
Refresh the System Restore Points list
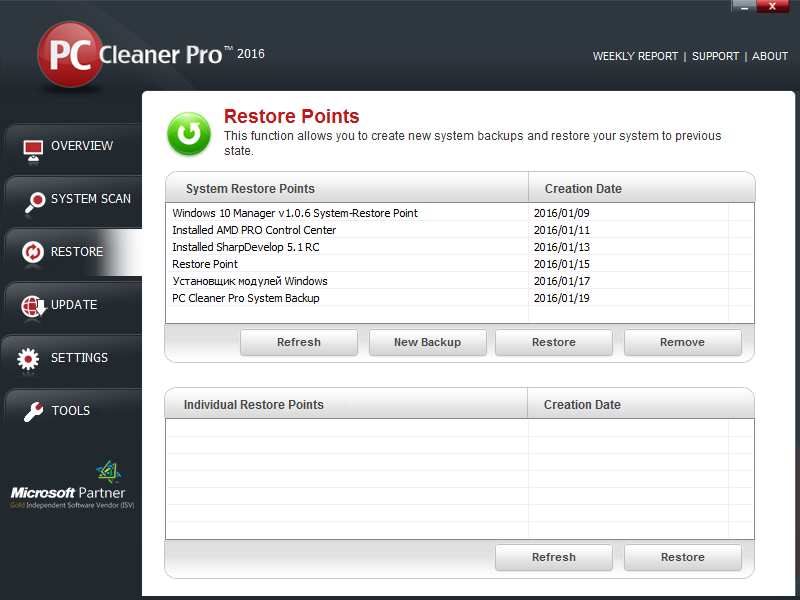click(x=299, y=342)
